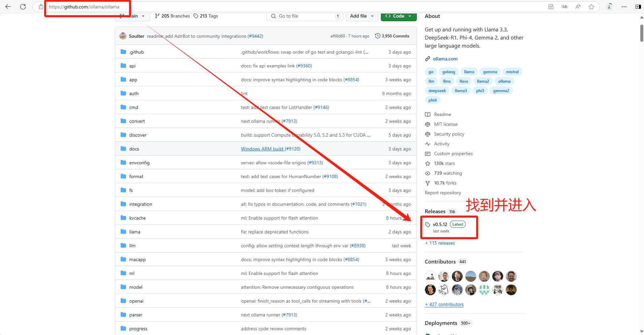Open the Soulter author name link
The height and width of the screenshot is (335, 644).
click(x=136, y=36)
